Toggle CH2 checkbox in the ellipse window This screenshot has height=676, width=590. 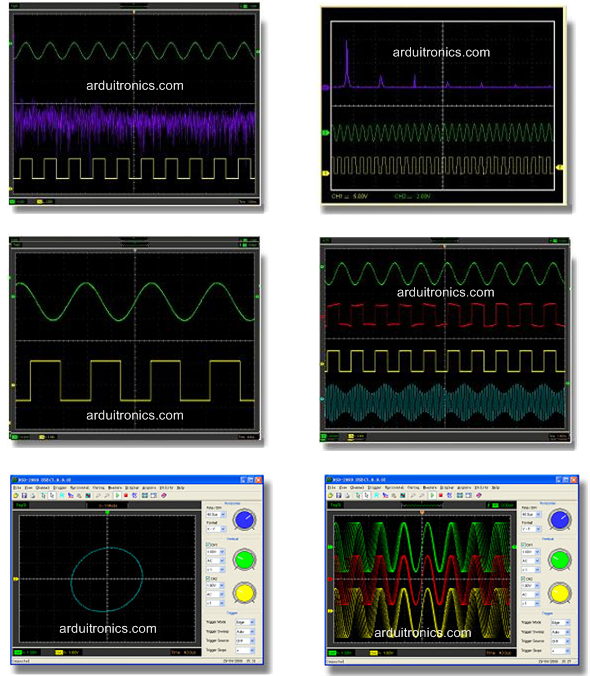[x=209, y=579]
